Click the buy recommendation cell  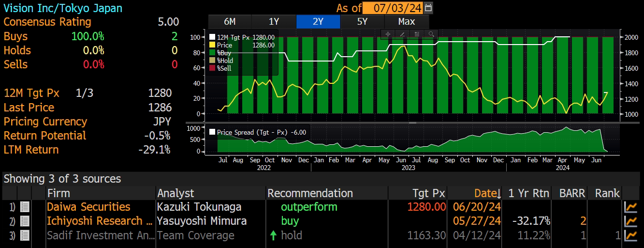click(x=290, y=221)
